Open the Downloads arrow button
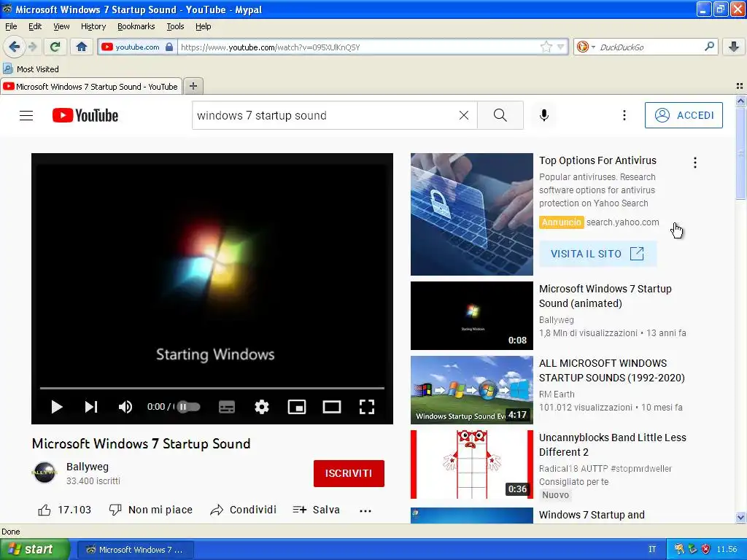This screenshot has width=747, height=560. click(734, 47)
